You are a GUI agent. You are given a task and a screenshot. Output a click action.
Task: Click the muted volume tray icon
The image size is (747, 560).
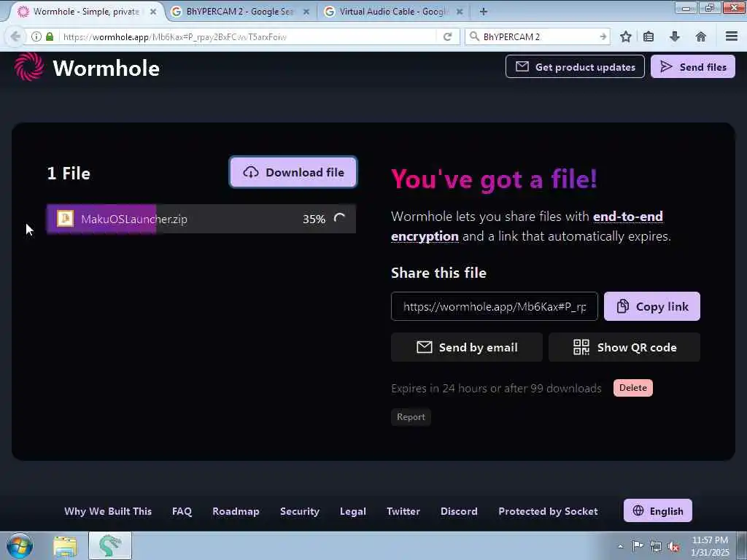673,547
